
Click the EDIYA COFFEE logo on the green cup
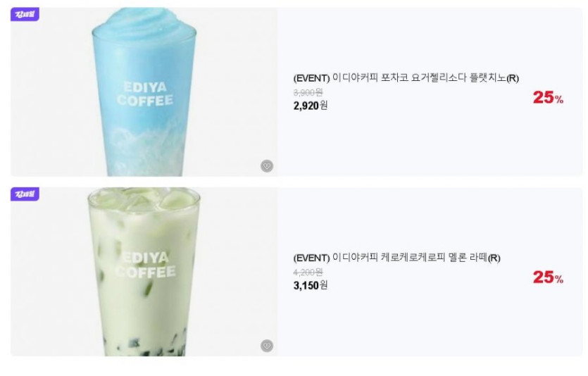145,265
